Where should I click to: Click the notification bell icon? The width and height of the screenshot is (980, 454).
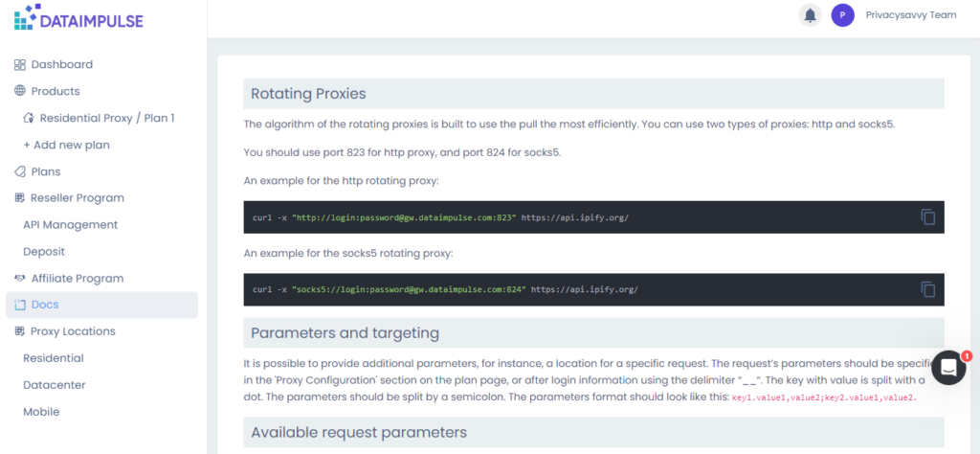[x=810, y=15]
